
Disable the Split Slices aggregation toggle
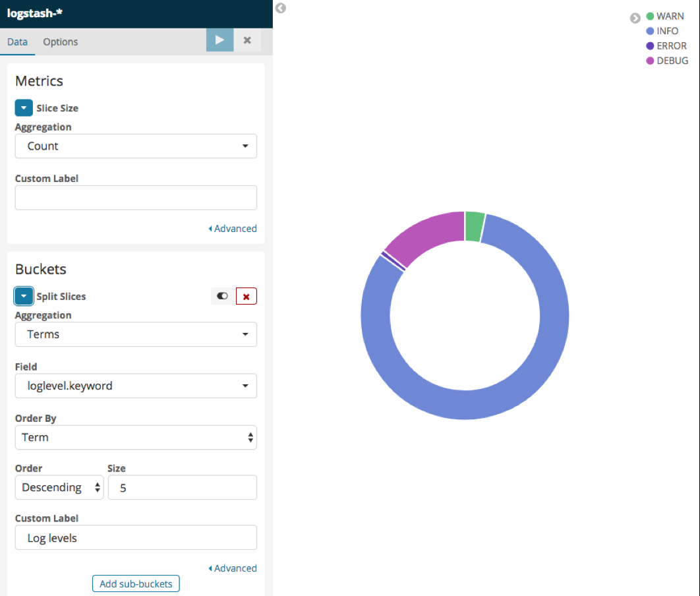[x=222, y=297]
